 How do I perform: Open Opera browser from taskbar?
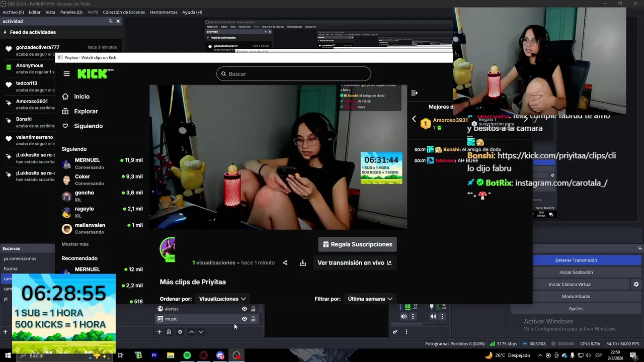coord(204,355)
